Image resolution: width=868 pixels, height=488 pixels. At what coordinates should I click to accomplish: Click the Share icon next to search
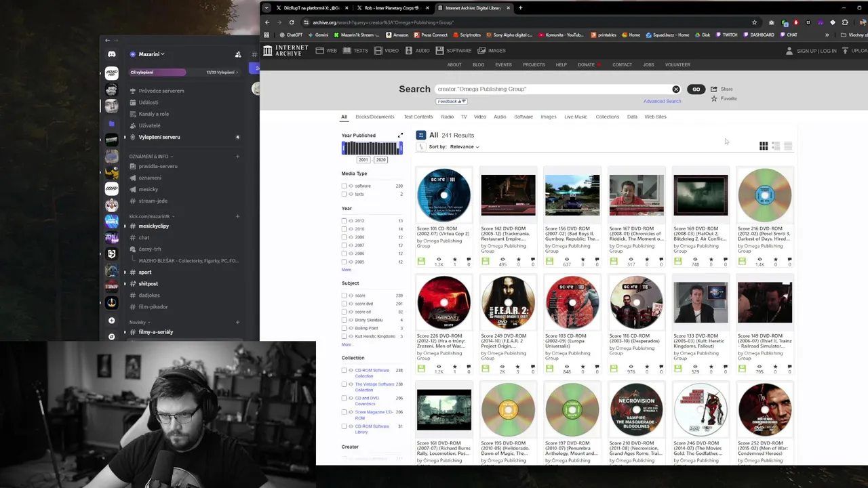point(714,89)
